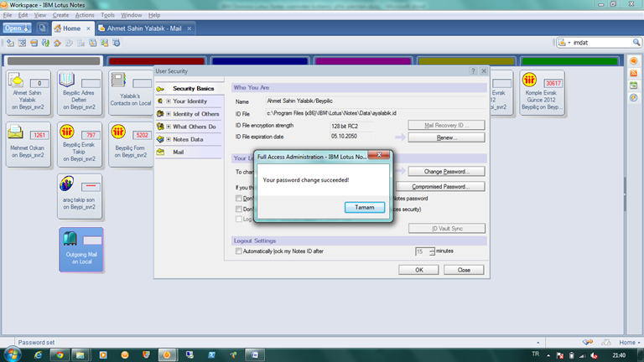Select the green workspace page tab
This screenshot has height=362, width=644.
click(x=569, y=61)
